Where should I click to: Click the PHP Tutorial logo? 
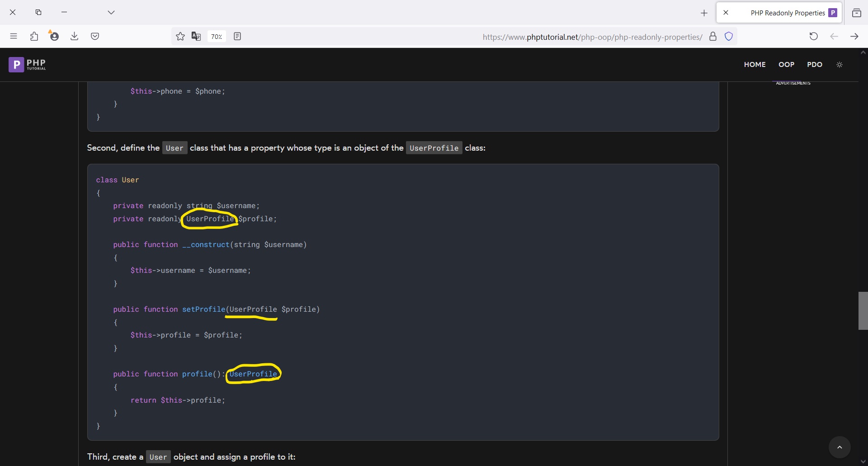pos(27,65)
